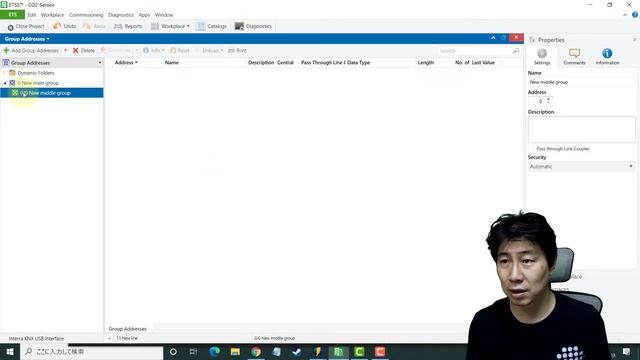
Task: Click the Reset toolbar button
Action: point(180,51)
